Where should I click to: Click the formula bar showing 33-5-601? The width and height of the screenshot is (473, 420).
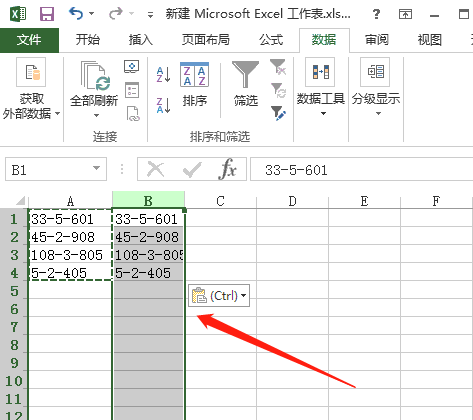pos(362,169)
